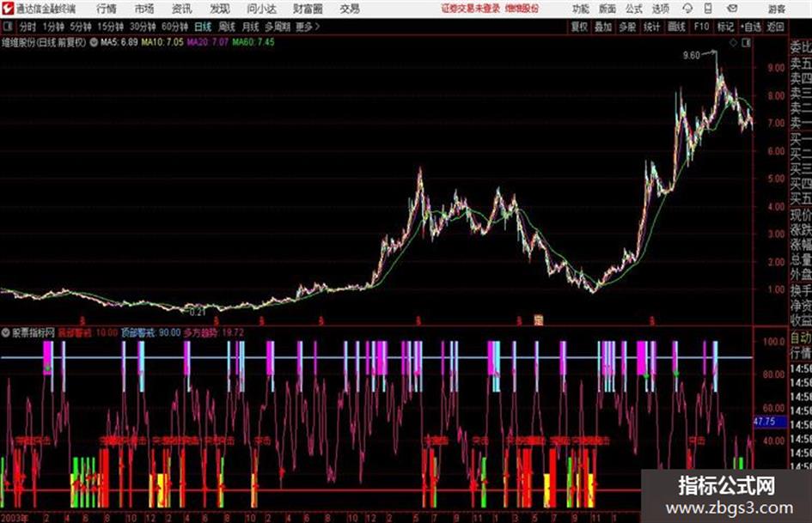Select the 周线 weekly period tab
This screenshot has width=812, height=523.
pyautogui.click(x=226, y=27)
